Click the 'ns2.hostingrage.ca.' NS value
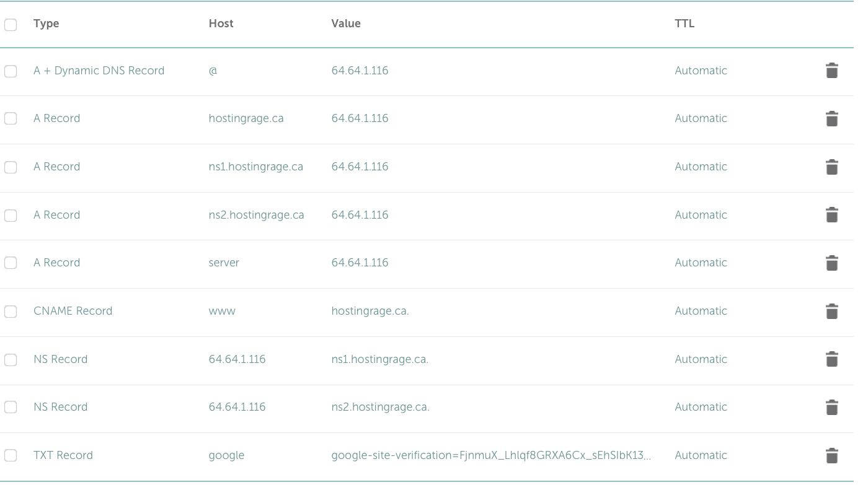Screen dimensions: 868x485 coord(381,407)
